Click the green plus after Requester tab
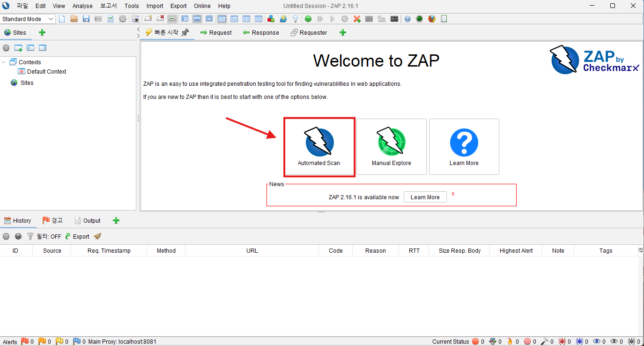The height and width of the screenshot is (346, 644). click(x=343, y=32)
